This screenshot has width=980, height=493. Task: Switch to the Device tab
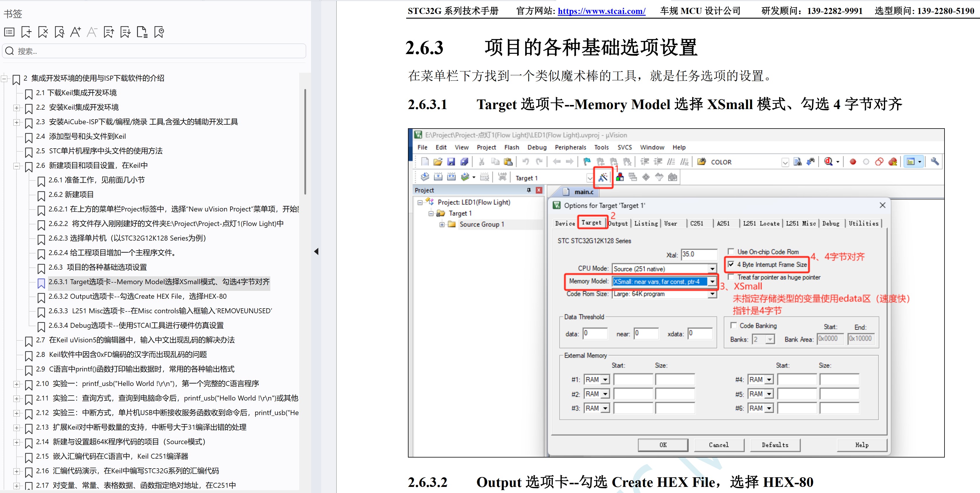[565, 223]
